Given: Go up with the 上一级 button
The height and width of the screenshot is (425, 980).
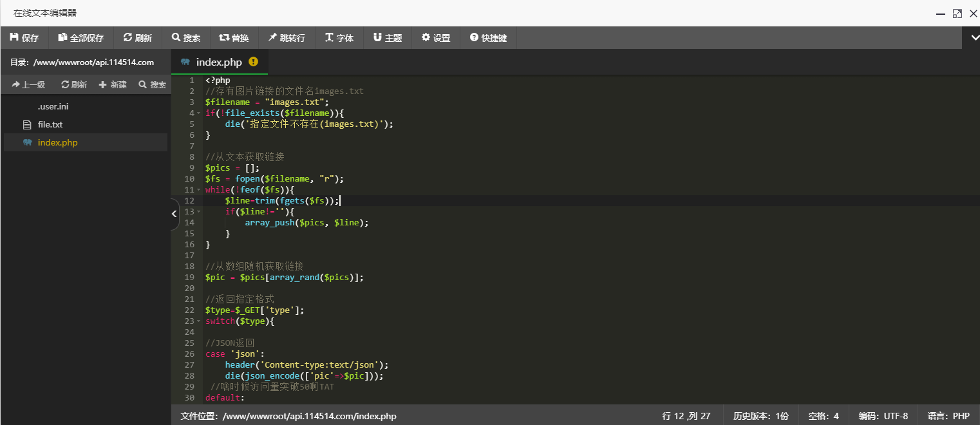Looking at the screenshot, I should 28,84.
